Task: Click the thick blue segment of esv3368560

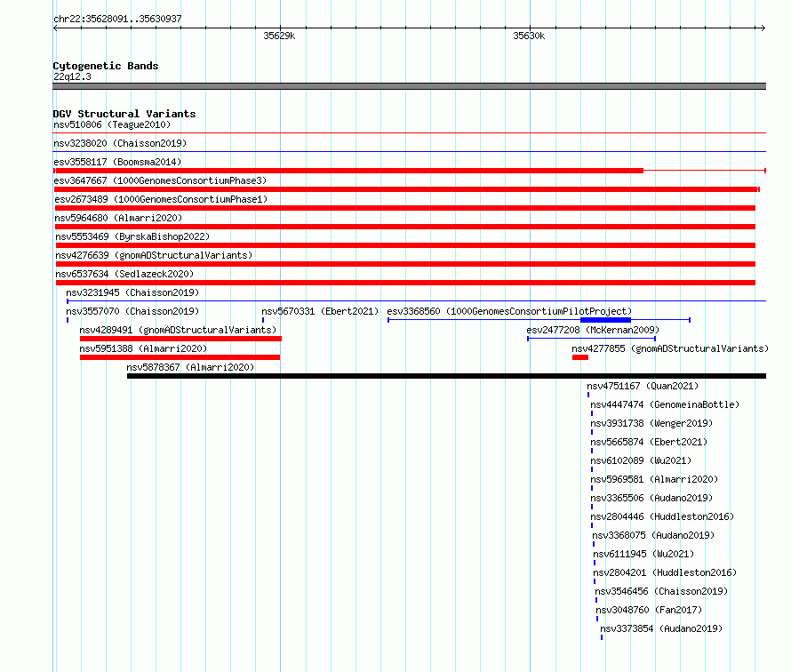Action: tap(605, 320)
